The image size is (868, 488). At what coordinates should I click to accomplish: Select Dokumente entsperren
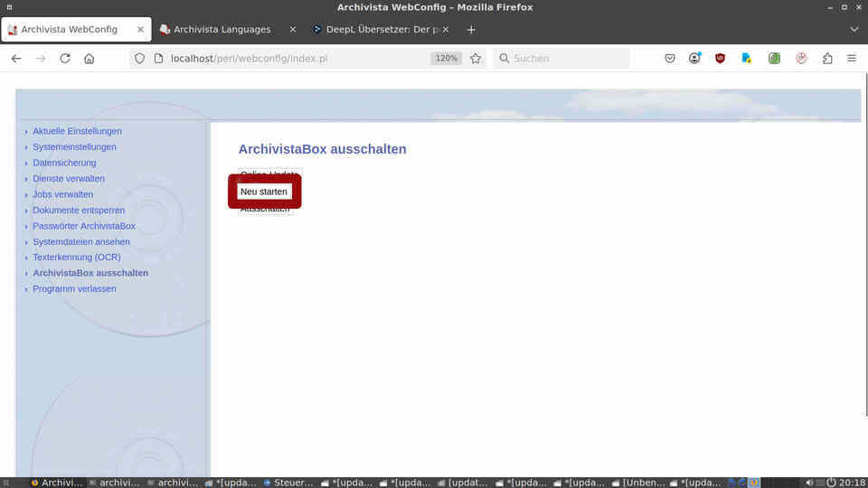[x=79, y=211]
